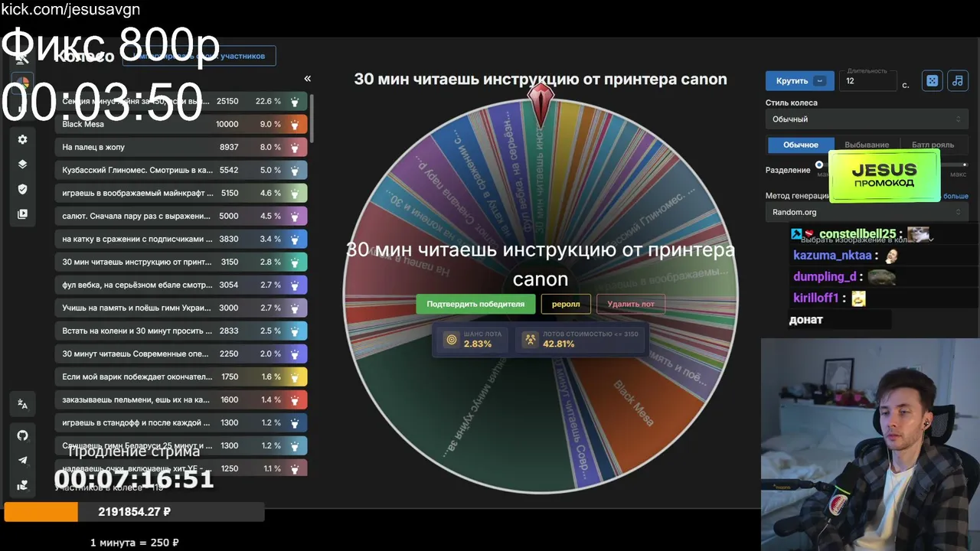Click lightbulb on 'на катку в сражении' row

(x=295, y=239)
